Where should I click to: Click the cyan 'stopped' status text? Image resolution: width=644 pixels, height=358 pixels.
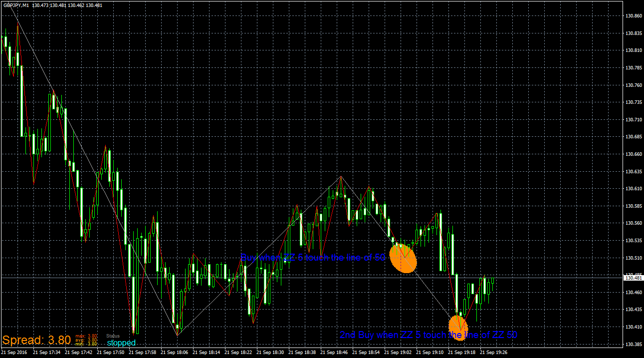(x=121, y=343)
